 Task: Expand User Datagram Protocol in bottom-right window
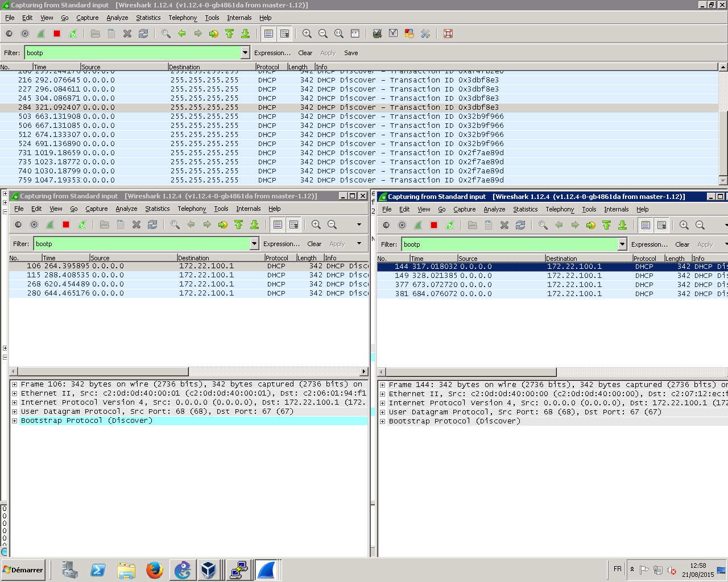click(x=382, y=412)
